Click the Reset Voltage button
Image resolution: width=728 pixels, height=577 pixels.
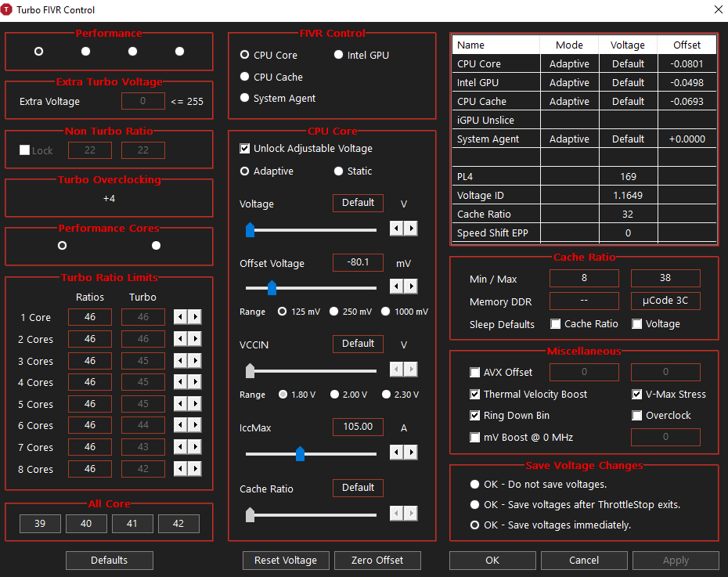tap(286, 561)
